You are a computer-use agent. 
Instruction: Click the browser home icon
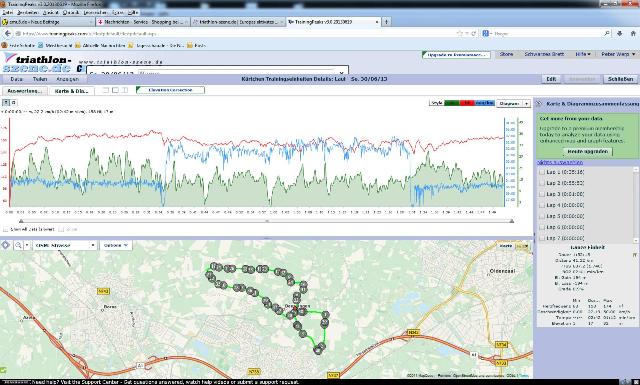(x=633, y=33)
